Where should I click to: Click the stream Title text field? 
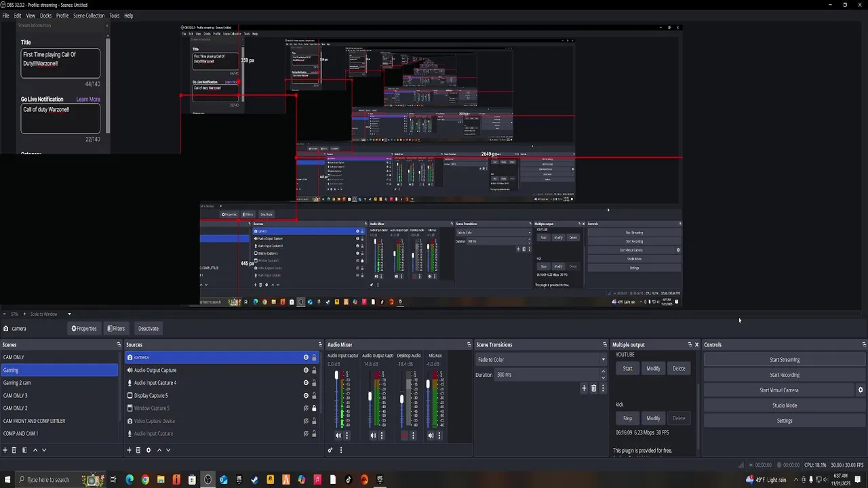(60, 63)
